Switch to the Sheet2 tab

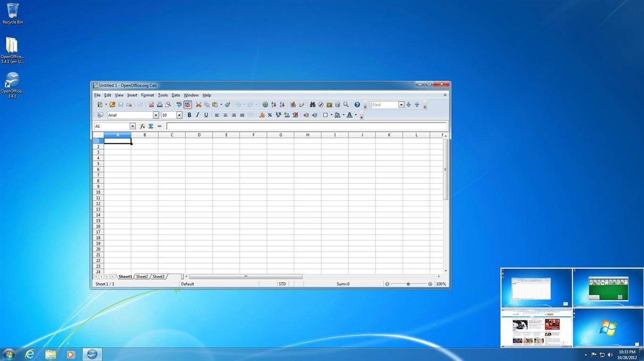[142, 277]
